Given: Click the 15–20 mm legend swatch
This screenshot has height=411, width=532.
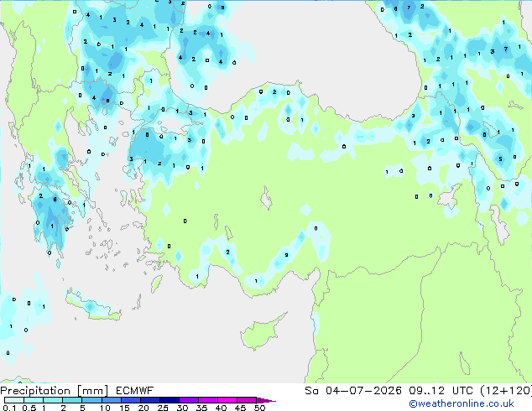Looking at the screenshot, I should [x=130, y=400].
